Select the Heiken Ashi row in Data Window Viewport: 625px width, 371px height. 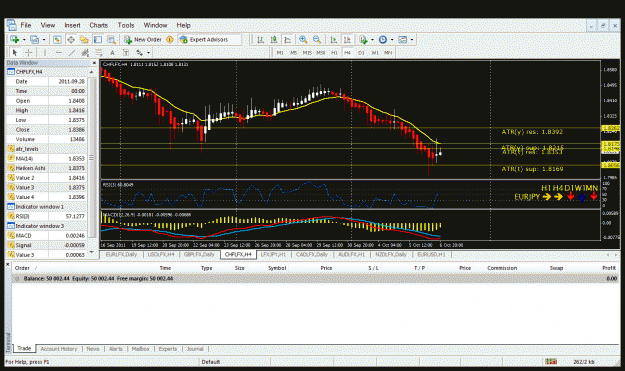tap(46, 168)
